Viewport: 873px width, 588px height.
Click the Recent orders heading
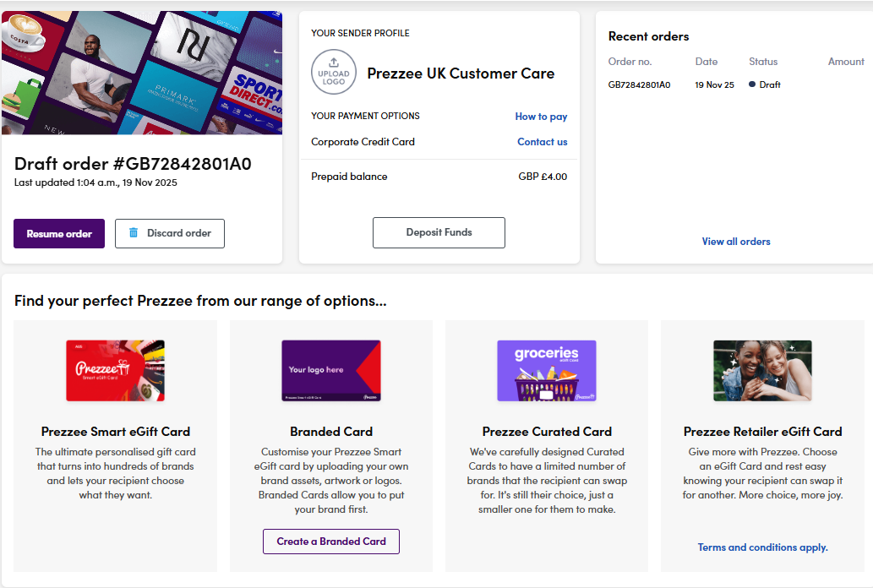[648, 36]
